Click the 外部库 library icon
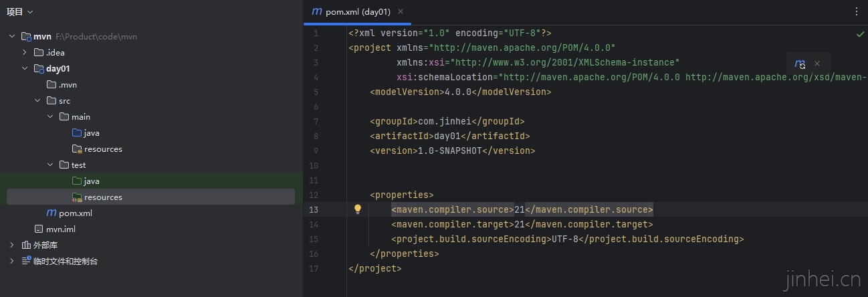868x297 pixels. 25,245
